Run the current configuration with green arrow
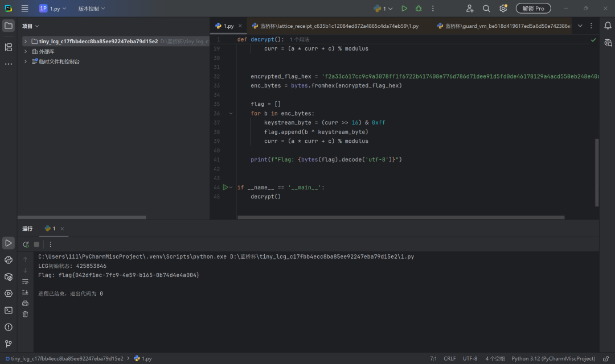The height and width of the screenshot is (364, 615). 404,8
